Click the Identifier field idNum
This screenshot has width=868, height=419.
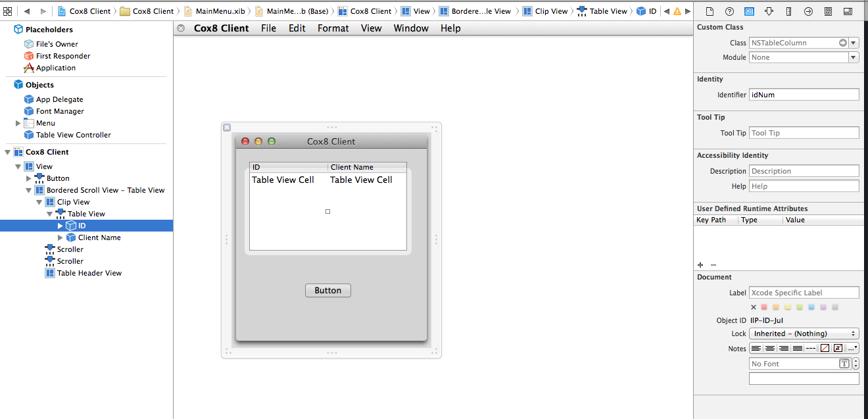pyautogui.click(x=804, y=95)
